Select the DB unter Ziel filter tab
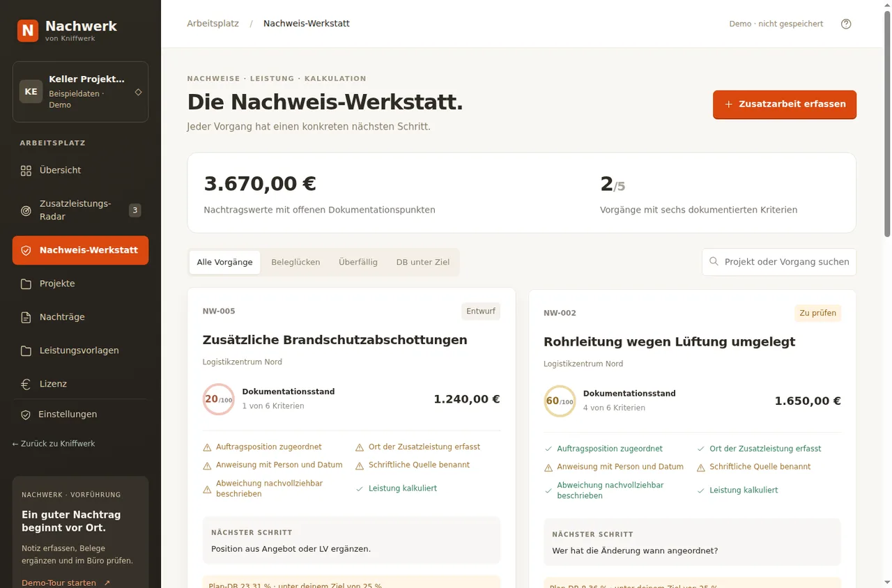 tap(423, 263)
